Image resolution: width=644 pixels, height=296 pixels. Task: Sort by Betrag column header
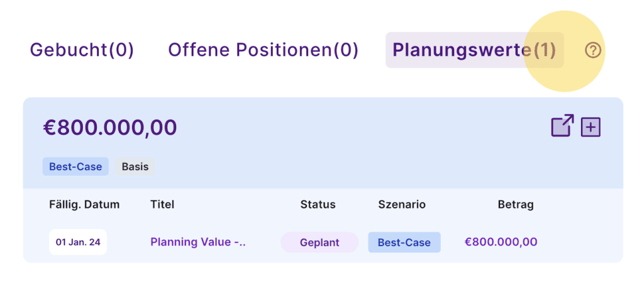(x=516, y=204)
